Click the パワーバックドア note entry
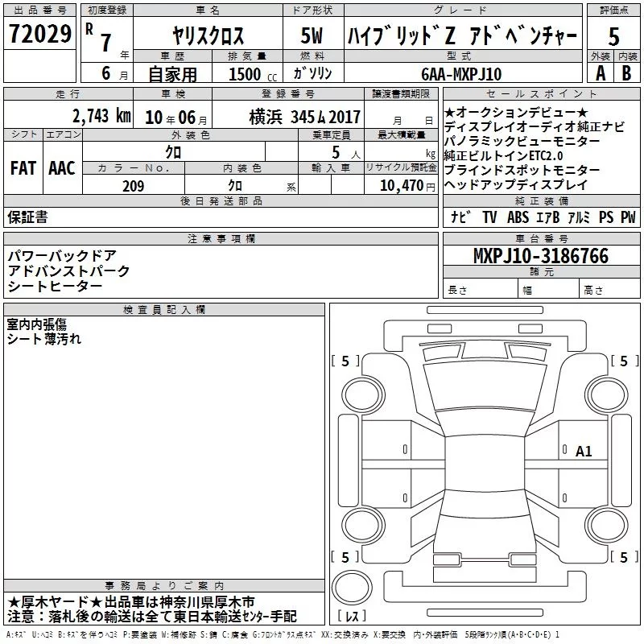The image size is (644, 644). (x=62, y=256)
